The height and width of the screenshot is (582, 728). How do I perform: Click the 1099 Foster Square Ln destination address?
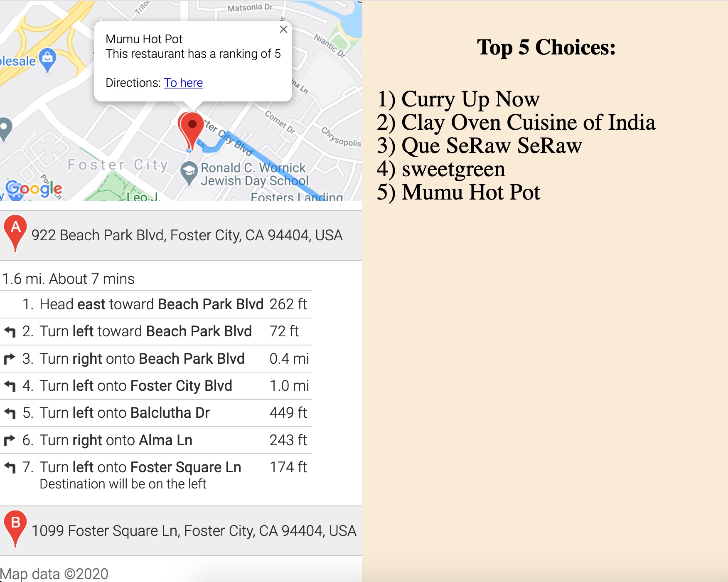pos(194,531)
